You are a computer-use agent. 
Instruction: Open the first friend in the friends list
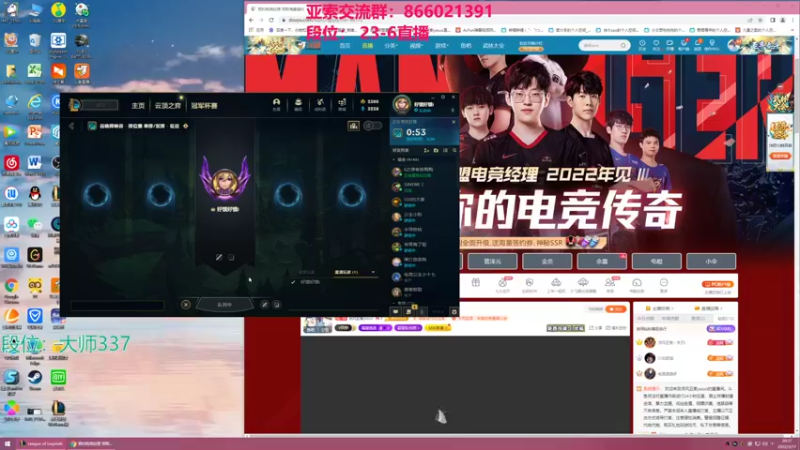(423, 172)
